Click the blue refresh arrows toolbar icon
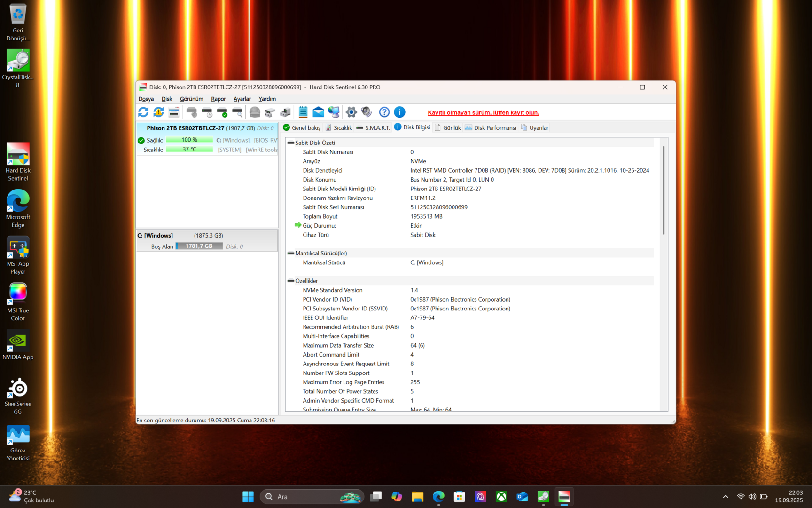812x508 pixels. coord(143,112)
